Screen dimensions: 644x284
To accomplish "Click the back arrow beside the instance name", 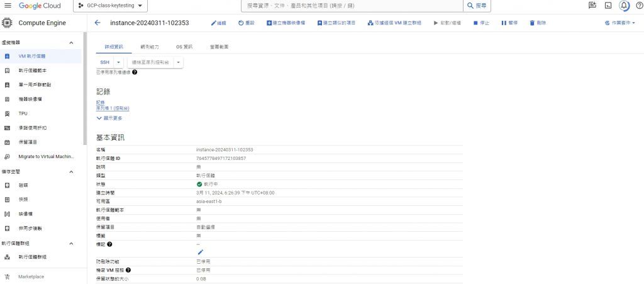I will coord(97,23).
